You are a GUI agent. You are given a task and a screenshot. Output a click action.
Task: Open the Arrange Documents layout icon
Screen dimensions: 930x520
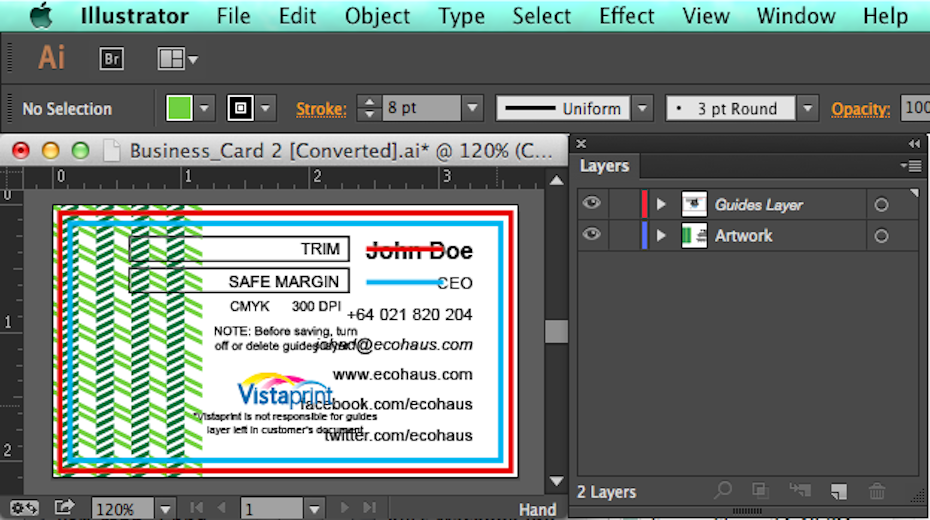[177, 59]
